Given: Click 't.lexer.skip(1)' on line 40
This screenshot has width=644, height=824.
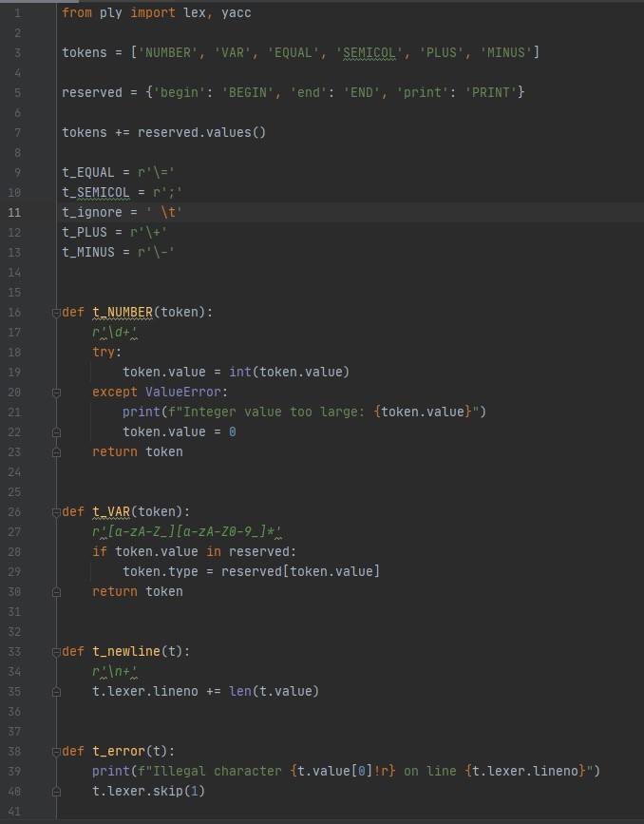Looking at the screenshot, I should coord(149,792).
